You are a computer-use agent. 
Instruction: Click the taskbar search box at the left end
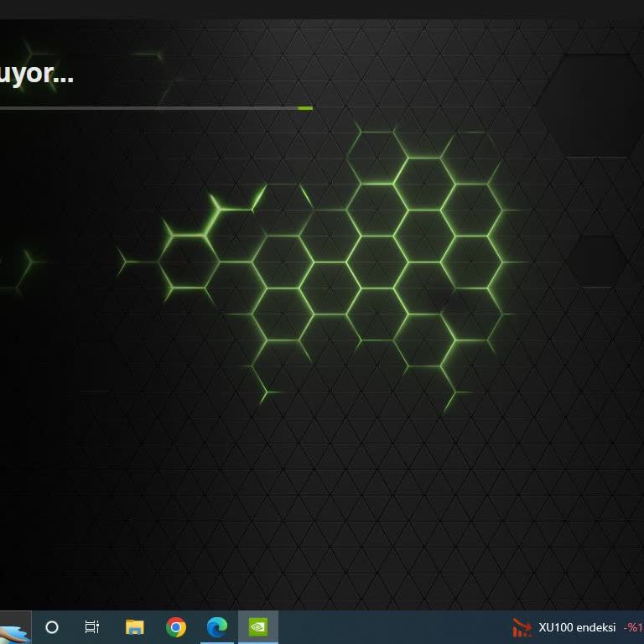[16, 627]
